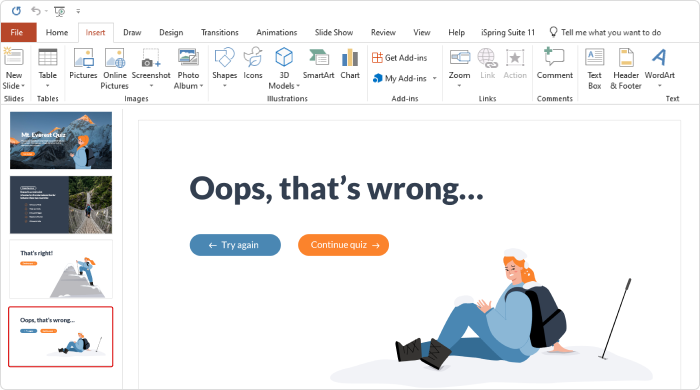Click the Chart icon in Illustrations

pyautogui.click(x=350, y=64)
